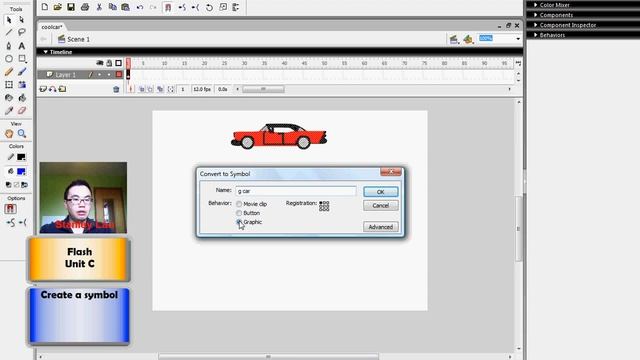Click the Swap Colors icon
The image size is (640, 360).
pos(24,185)
